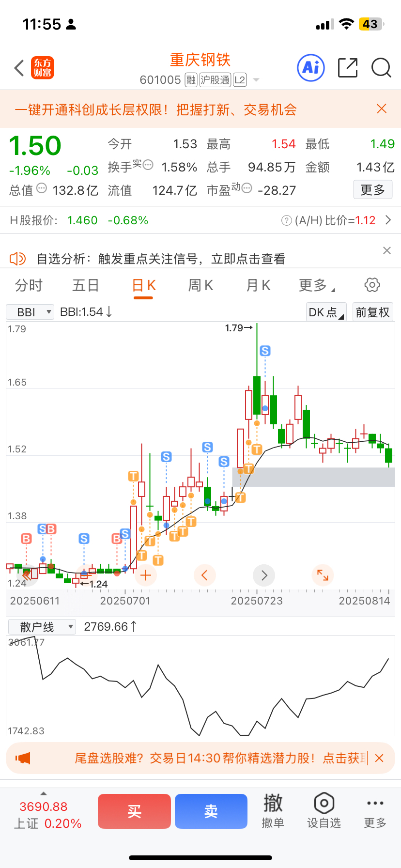This screenshot has width=401, height=868.
Task: Tap the BBI:1.54 indicator reading
Action: point(86,312)
